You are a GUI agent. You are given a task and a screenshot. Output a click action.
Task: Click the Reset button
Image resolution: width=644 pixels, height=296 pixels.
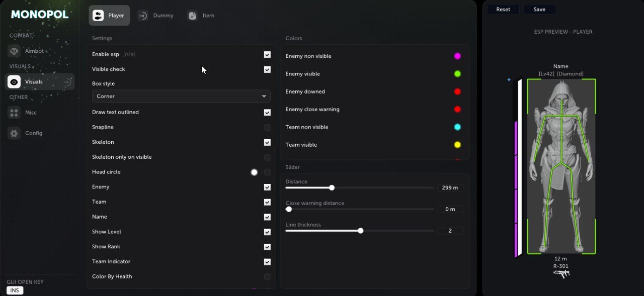(503, 10)
